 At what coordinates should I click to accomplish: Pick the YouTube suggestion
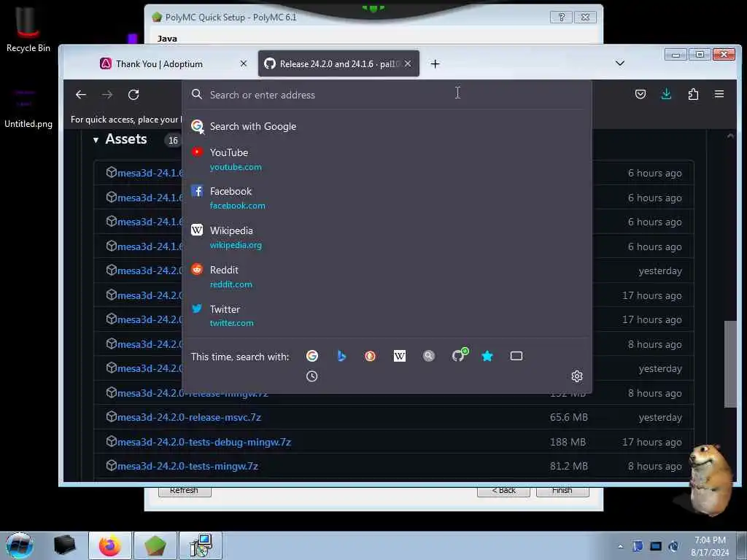[387, 159]
